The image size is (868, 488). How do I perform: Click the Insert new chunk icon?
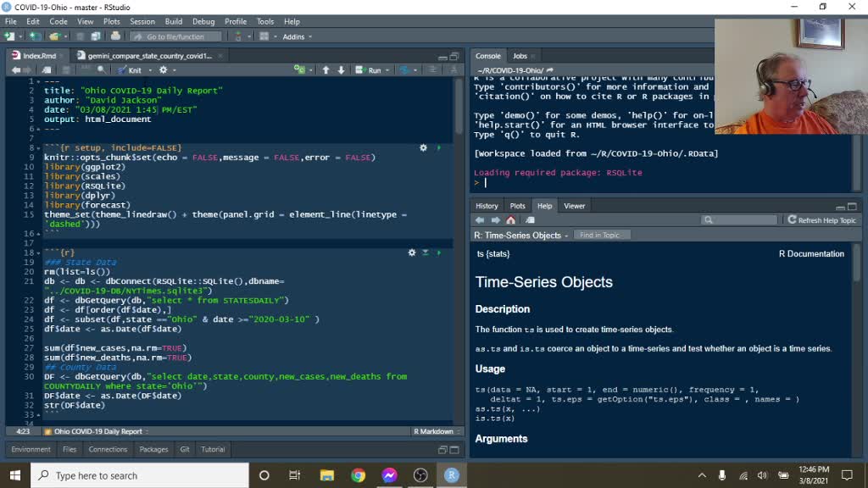299,69
